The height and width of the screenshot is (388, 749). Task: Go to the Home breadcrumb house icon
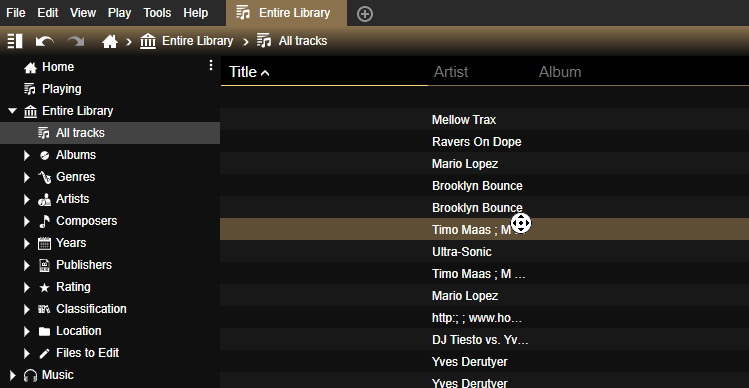pos(110,42)
